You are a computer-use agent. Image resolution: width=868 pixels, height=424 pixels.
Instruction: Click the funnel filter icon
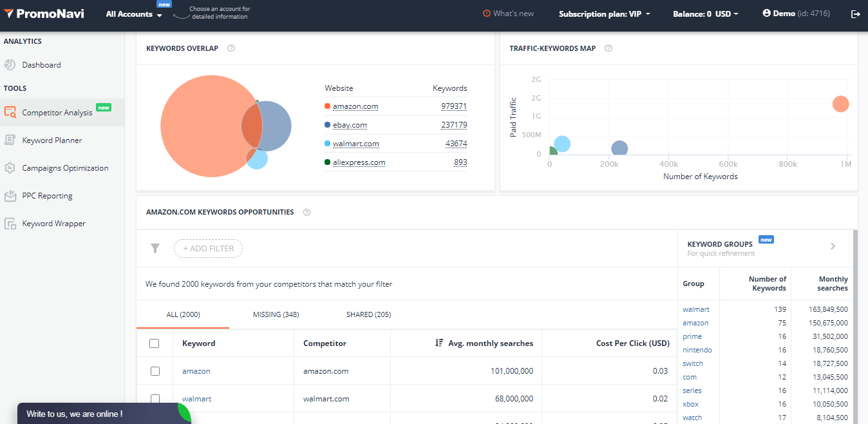pos(155,248)
